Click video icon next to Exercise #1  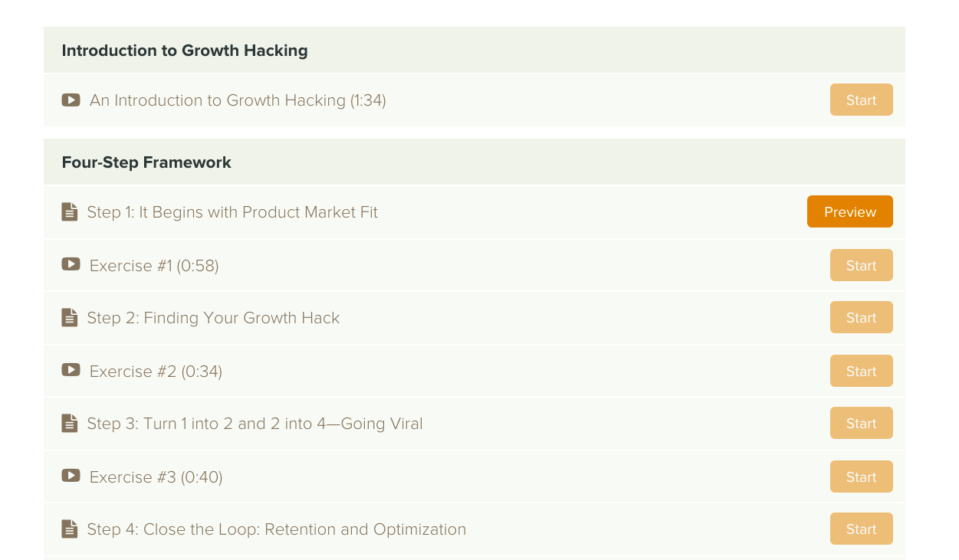click(x=71, y=265)
